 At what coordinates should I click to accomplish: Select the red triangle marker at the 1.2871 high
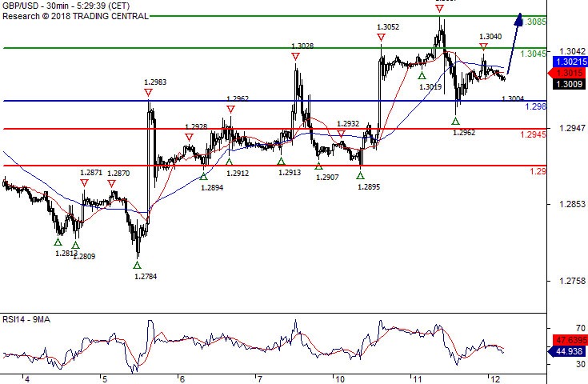(x=84, y=183)
